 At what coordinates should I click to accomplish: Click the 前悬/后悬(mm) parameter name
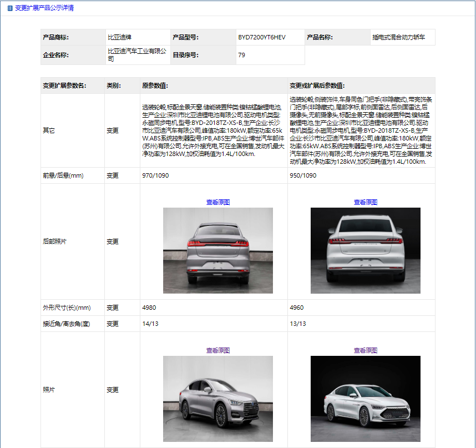pyautogui.click(x=63, y=175)
